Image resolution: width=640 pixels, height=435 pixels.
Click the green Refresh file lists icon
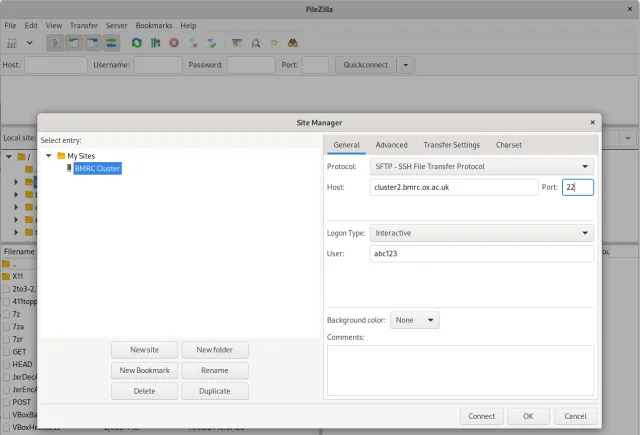click(x=137, y=43)
